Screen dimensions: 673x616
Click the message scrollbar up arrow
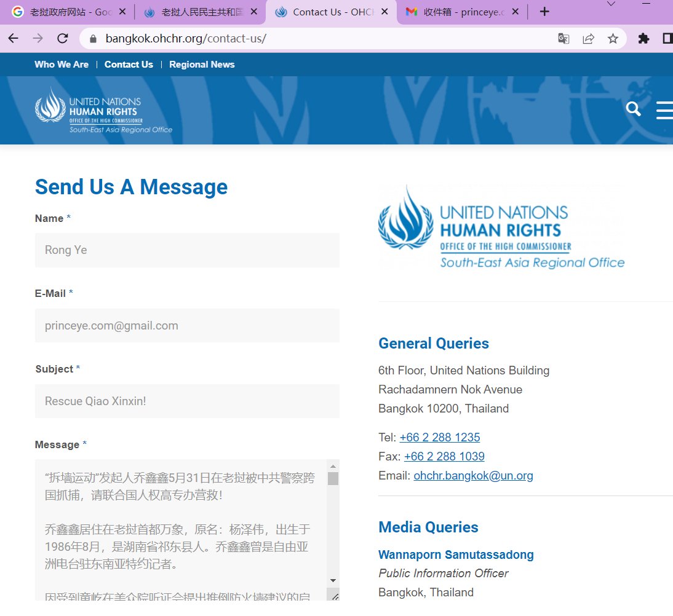333,466
